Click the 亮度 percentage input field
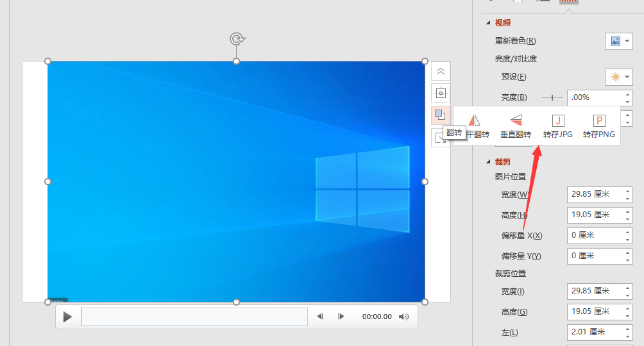Image resolution: width=644 pixels, height=346 pixels. [x=595, y=97]
